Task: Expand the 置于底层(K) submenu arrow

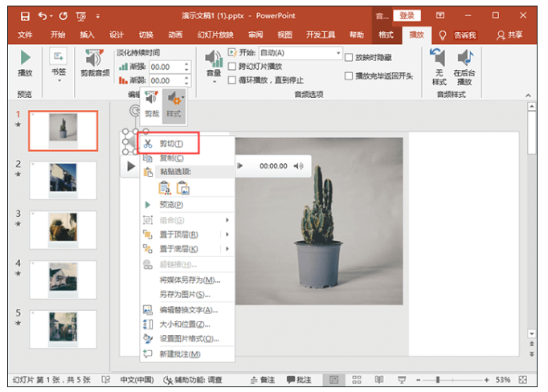Action: point(227,249)
